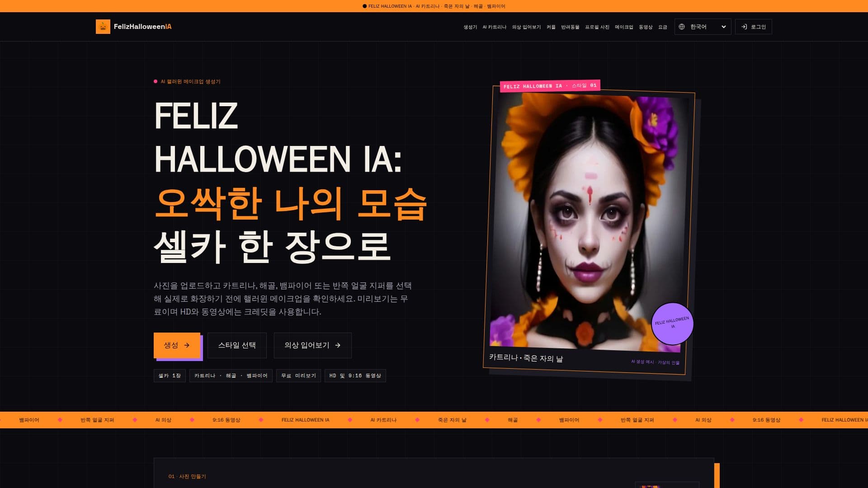Click the arrow icon in 의상 입어보기 button
Screen dimensions: 868x488
pos(338,345)
